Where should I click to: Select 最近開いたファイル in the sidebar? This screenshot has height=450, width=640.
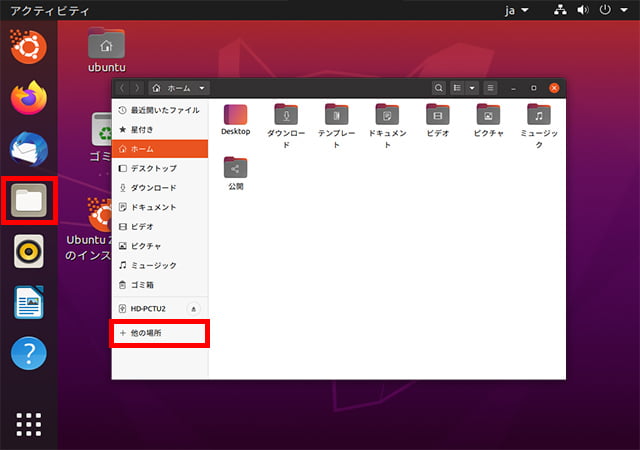159,110
